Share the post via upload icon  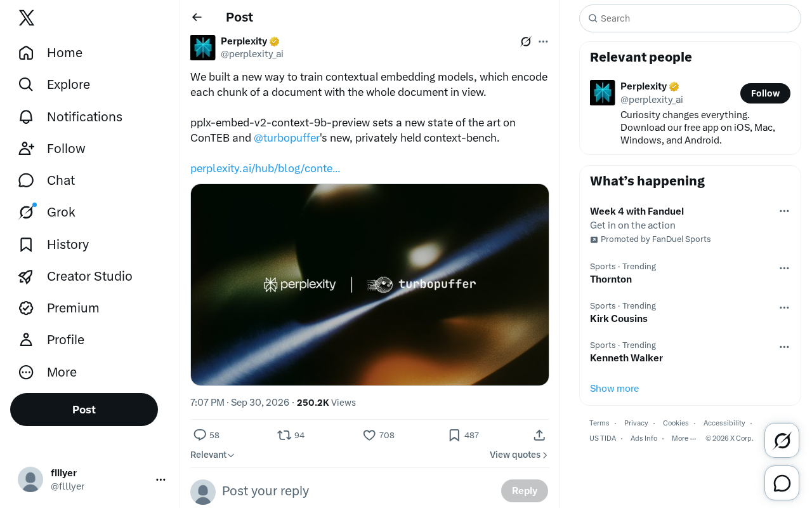pos(539,435)
